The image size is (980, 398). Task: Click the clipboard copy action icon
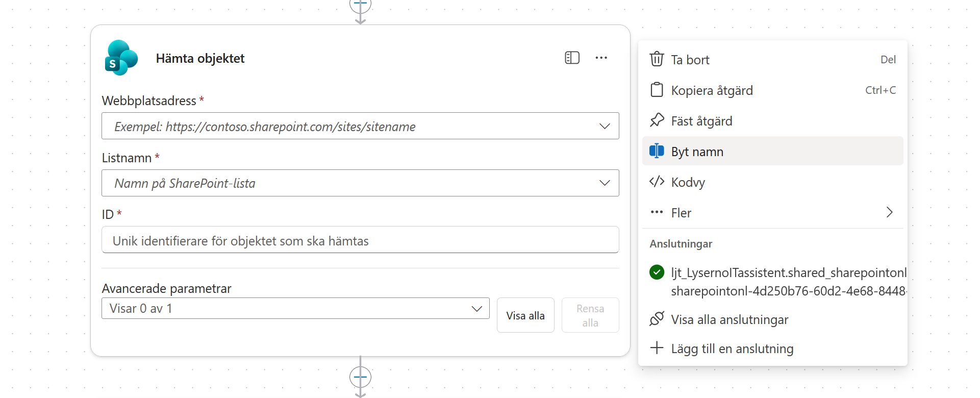(657, 90)
